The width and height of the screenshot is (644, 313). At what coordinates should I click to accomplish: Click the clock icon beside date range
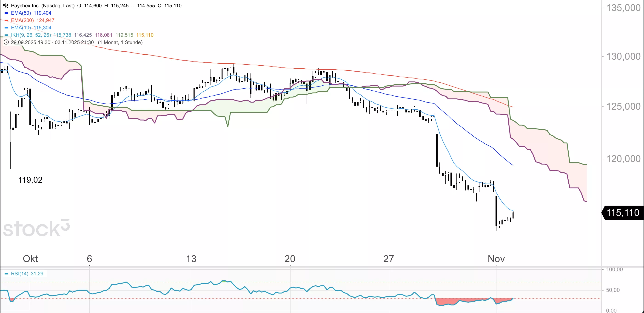tap(6, 42)
